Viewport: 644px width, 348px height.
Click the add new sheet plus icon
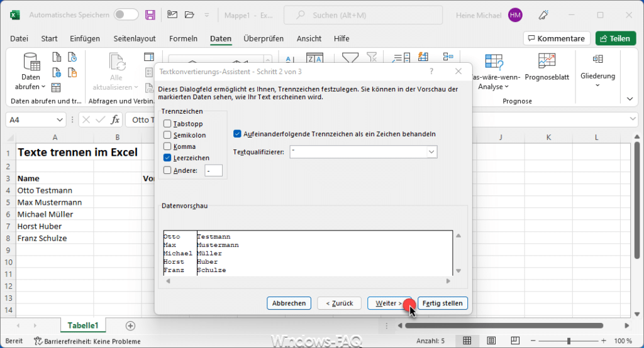(x=130, y=326)
